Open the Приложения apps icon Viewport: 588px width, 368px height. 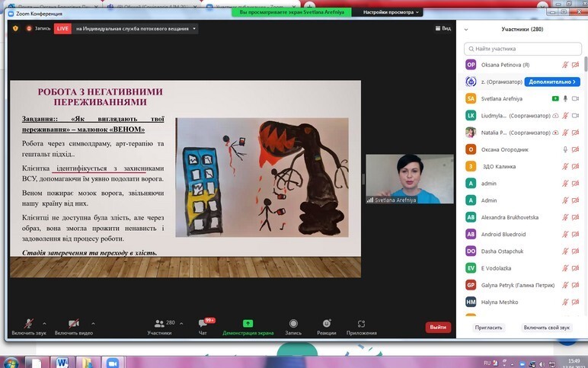[x=361, y=323]
